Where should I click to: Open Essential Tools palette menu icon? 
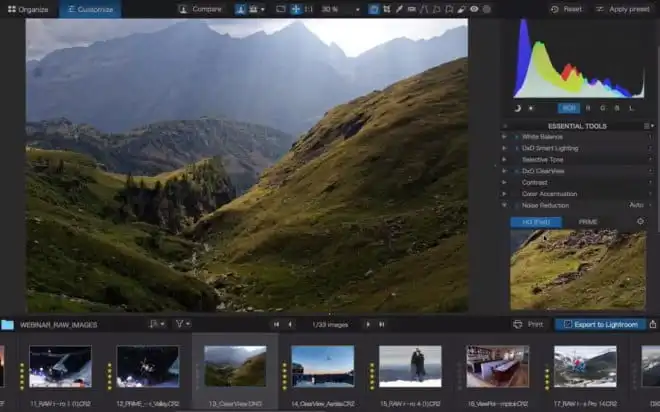[649, 126]
